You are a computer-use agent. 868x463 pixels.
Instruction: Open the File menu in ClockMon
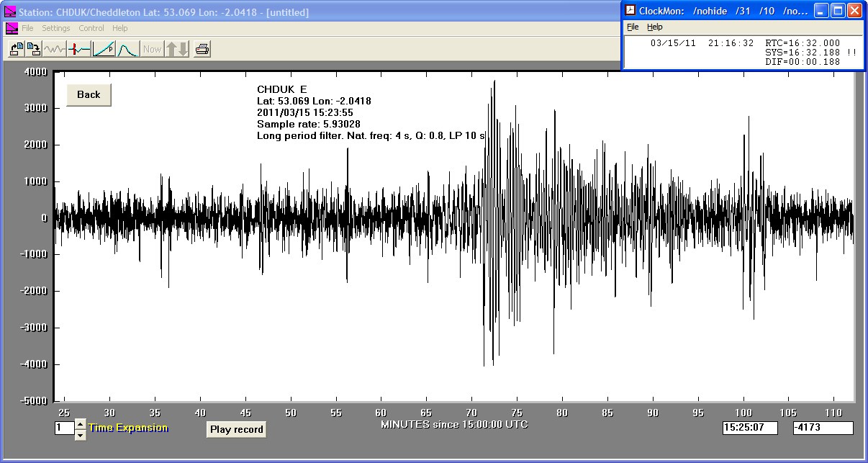633,27
